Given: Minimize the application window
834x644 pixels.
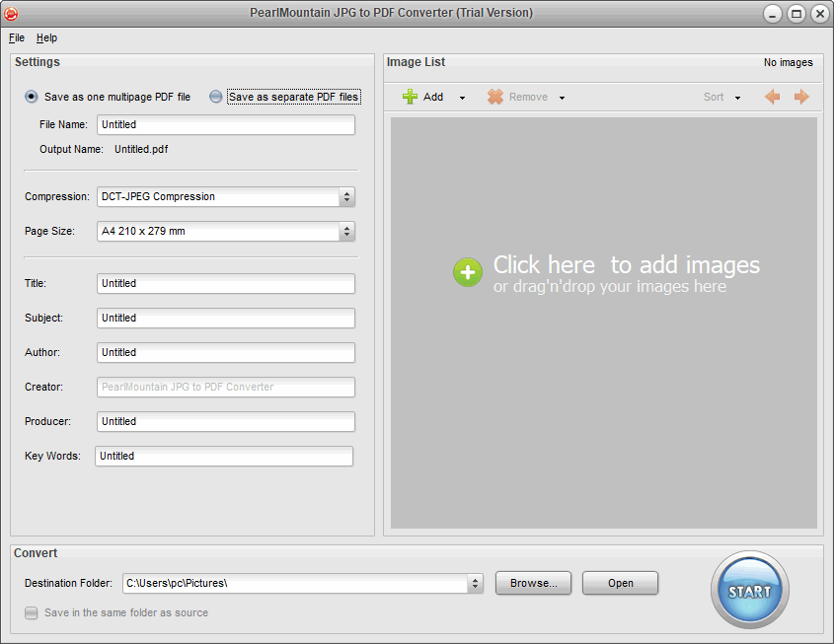Looking at the screenshot, I should [772, 14].
